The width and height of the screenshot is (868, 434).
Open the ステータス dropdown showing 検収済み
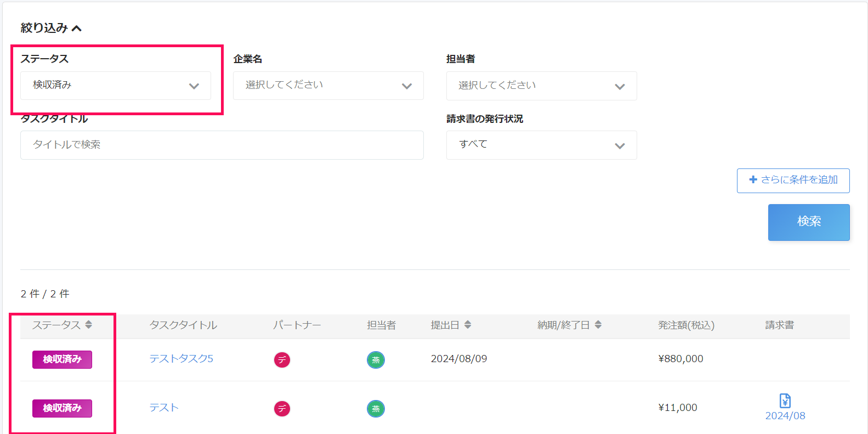[116, 86]
